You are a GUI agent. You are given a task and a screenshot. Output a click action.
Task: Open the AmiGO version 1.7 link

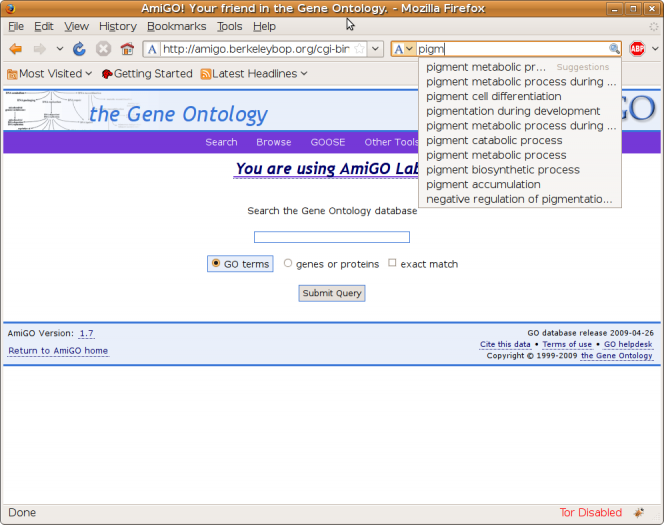tap(87, 334)
